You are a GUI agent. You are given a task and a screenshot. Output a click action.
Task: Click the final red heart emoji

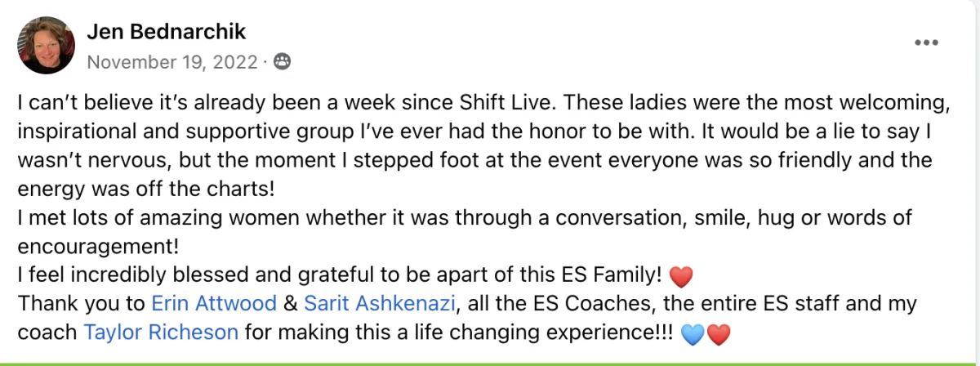(716, 334)
